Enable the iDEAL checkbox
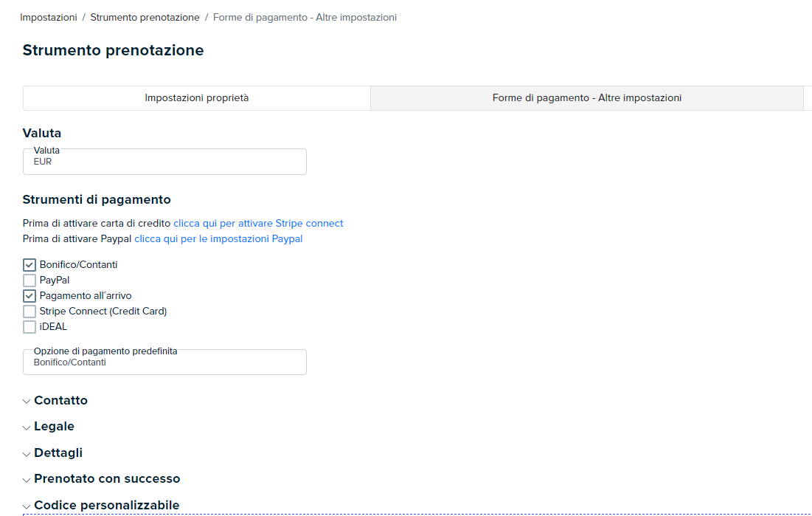 pyautogui.click(x=30, y=327)
